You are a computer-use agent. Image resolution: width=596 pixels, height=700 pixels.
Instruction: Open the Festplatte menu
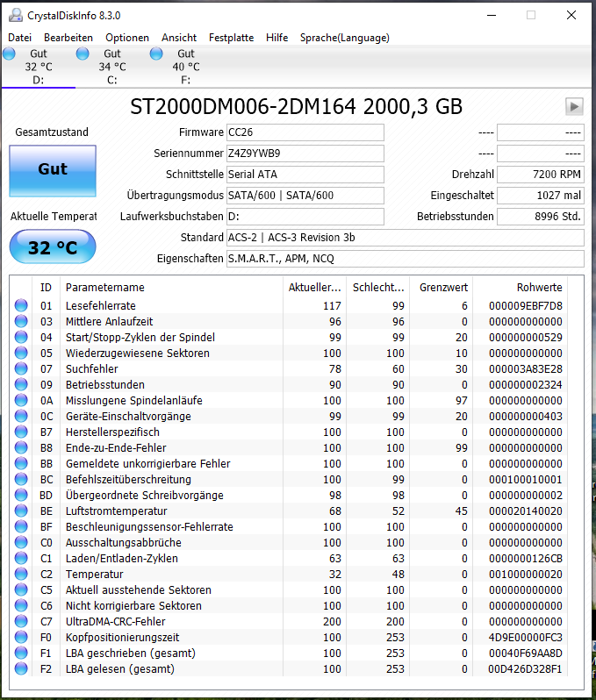coord(232,38)
